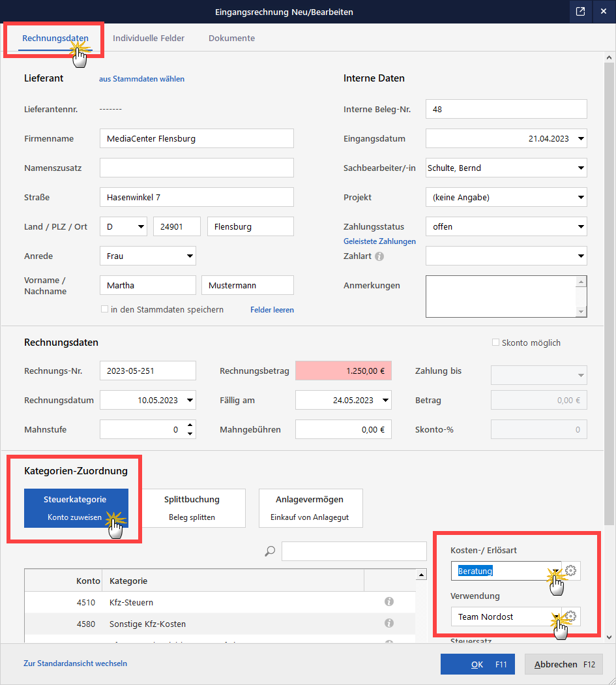Viewport: 616px width, 685px height.
Task: Click the gear icon next to Verwendung
Action: 570,616
